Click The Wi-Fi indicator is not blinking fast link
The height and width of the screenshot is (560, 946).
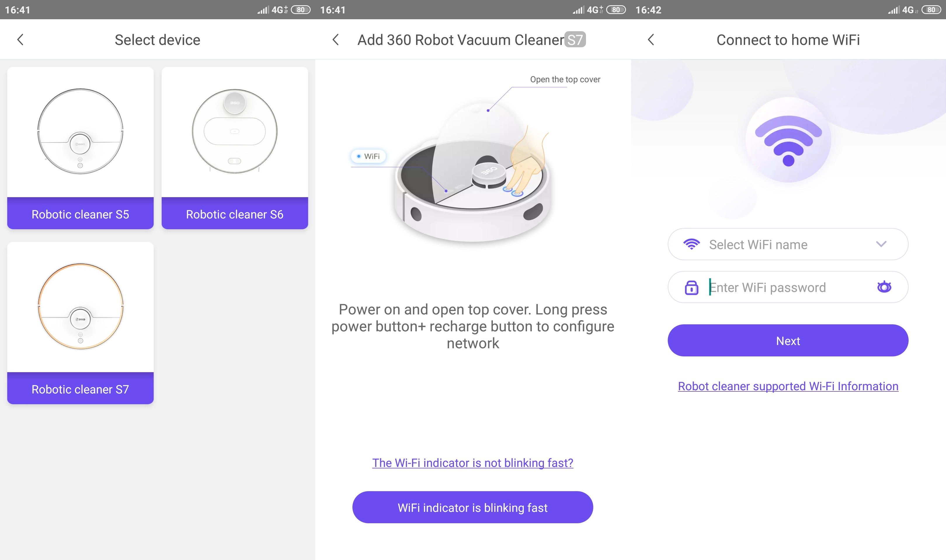click(472, 463)
